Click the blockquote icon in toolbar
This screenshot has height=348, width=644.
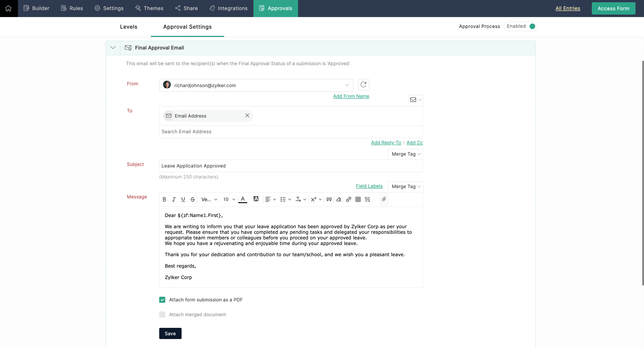pos(329,199)
